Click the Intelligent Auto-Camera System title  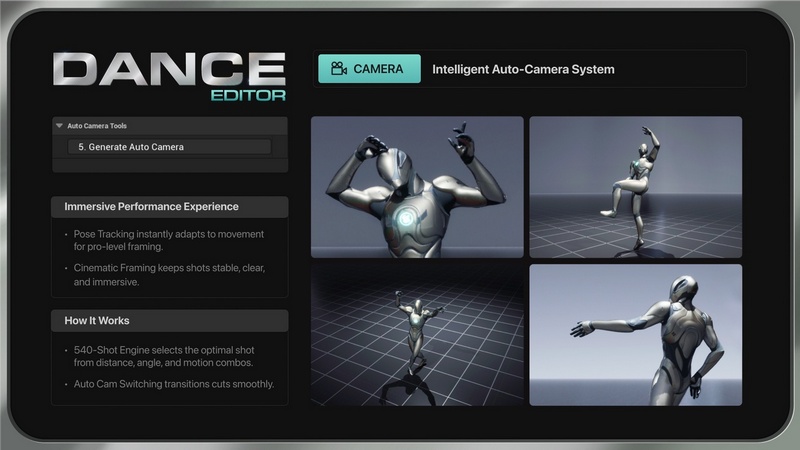tap(523, 69)
